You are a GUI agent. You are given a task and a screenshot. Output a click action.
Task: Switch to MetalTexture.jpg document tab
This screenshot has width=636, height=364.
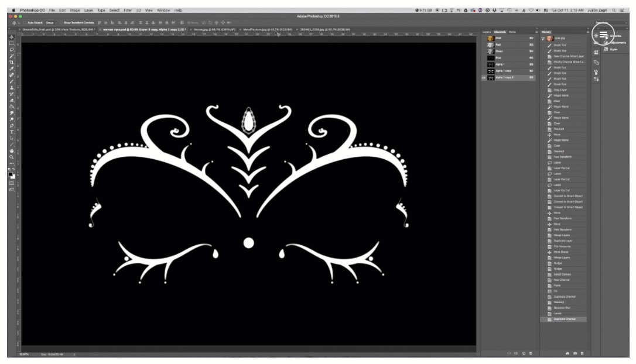coord(267,29)
